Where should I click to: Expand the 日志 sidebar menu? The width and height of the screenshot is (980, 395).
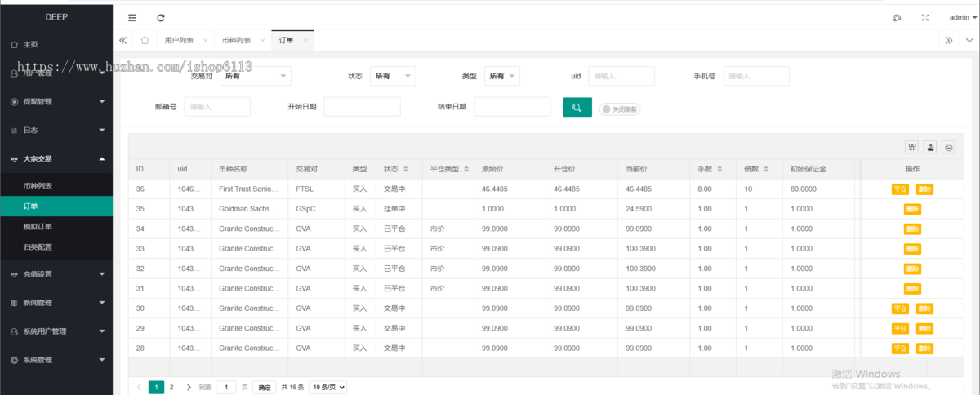[x=56, y=130]
